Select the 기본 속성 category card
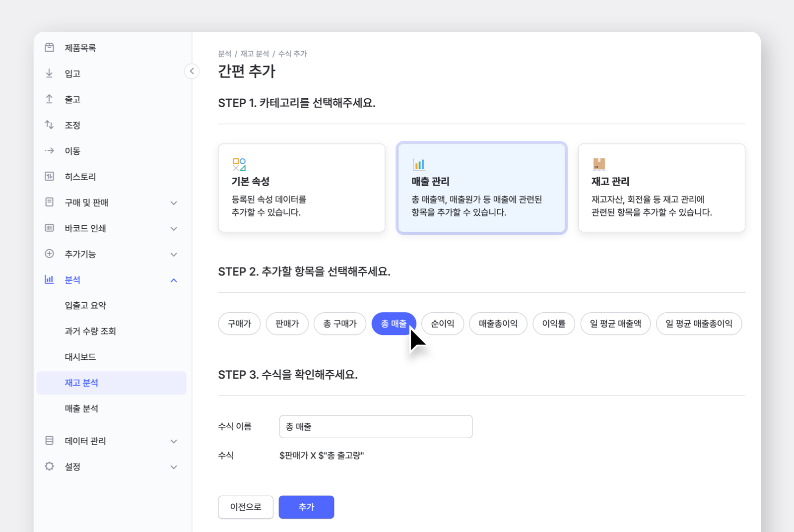Viewport: 794px width, 532px height. 301,188
